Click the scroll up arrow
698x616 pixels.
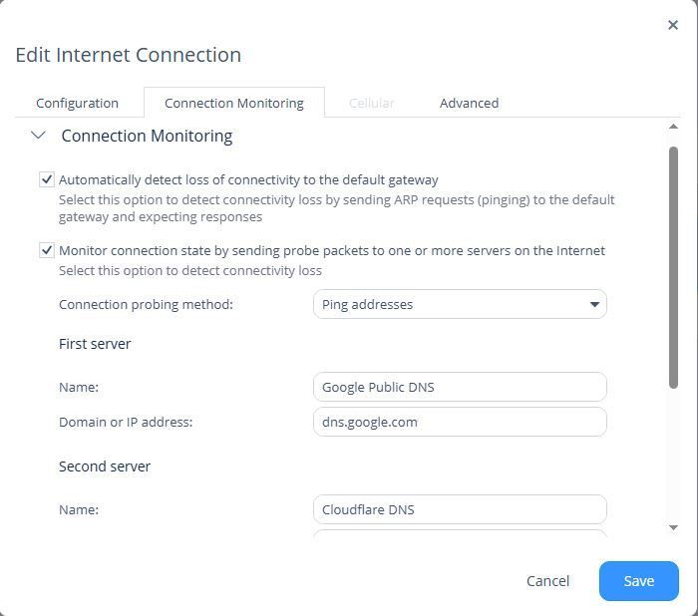(x=673, y=128)
